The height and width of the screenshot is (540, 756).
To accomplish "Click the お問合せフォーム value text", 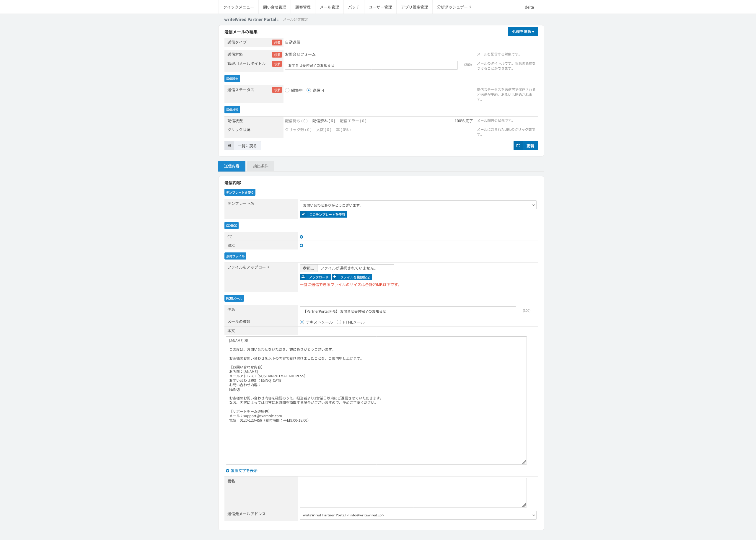I will pyautogui.click(x=300, y=54).
